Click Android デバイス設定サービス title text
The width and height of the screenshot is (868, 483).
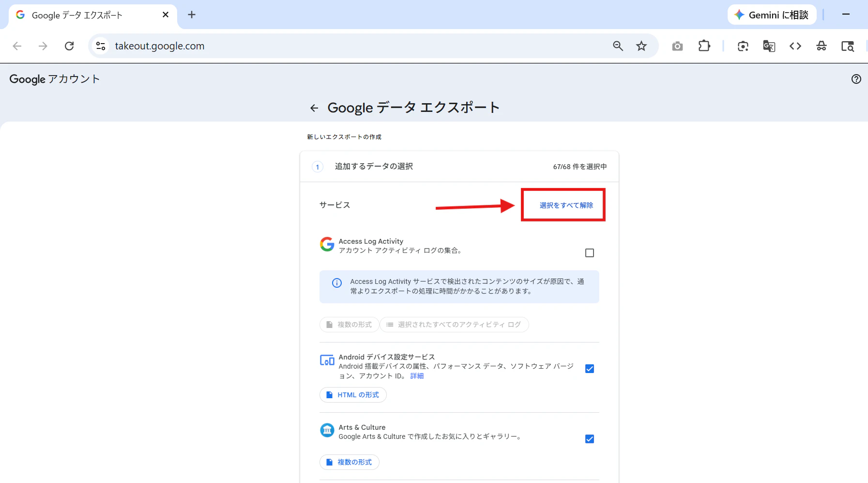tap(387, 357)
